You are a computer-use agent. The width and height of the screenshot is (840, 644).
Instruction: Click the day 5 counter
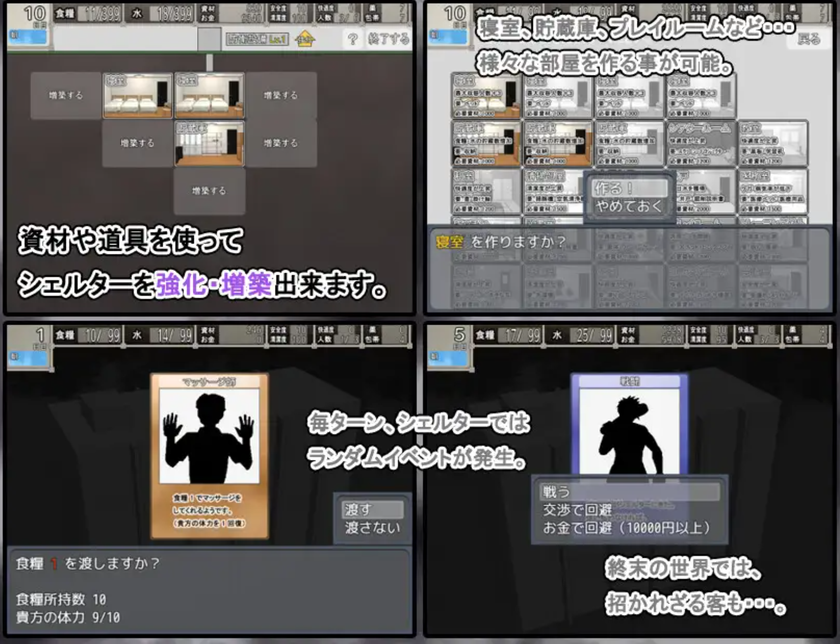coord(459,336)
